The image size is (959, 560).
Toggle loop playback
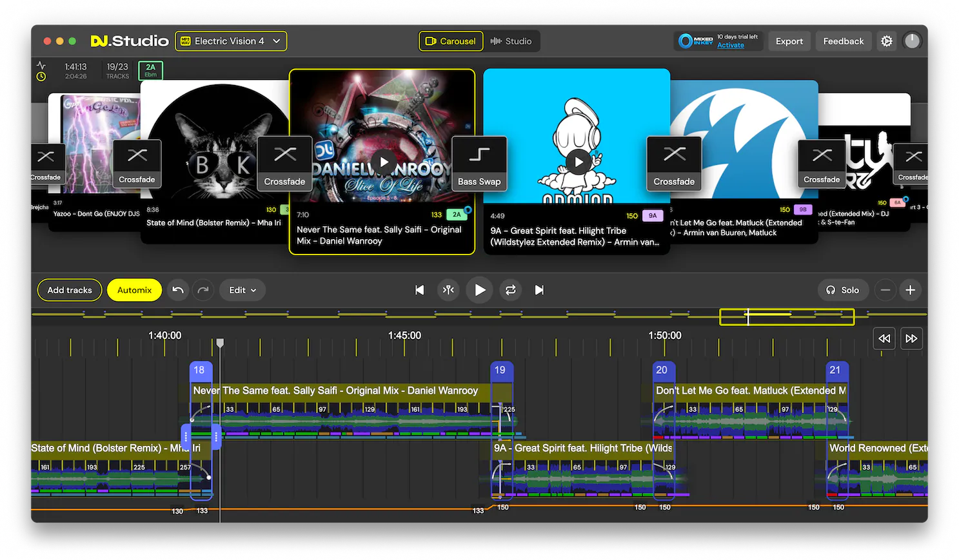click(x=510, y=290)
